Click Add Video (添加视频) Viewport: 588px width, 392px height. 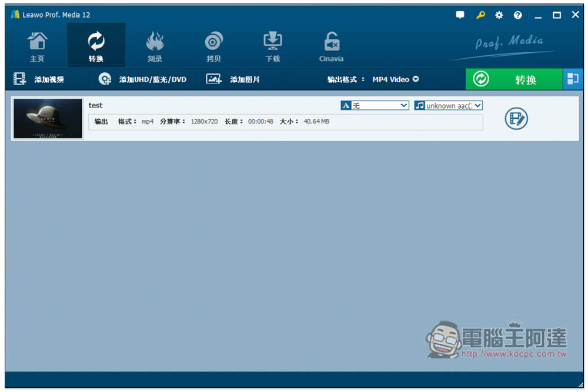pyautogui.click(x=39, y=79)
